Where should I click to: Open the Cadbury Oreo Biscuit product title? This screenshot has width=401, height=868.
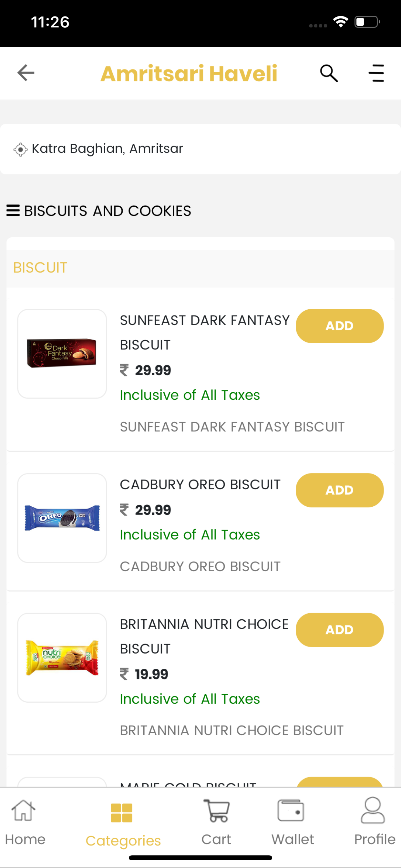(x=200, y=485)
